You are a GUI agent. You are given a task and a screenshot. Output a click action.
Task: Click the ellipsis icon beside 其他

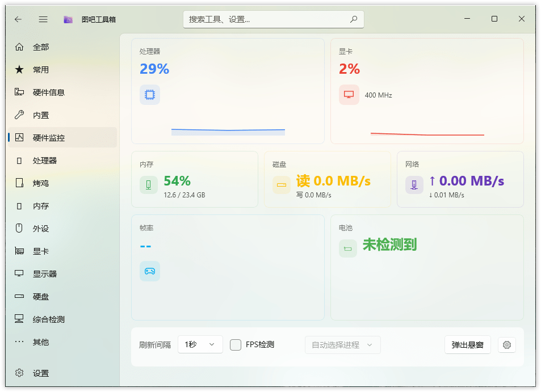click(x=19, y=342)
